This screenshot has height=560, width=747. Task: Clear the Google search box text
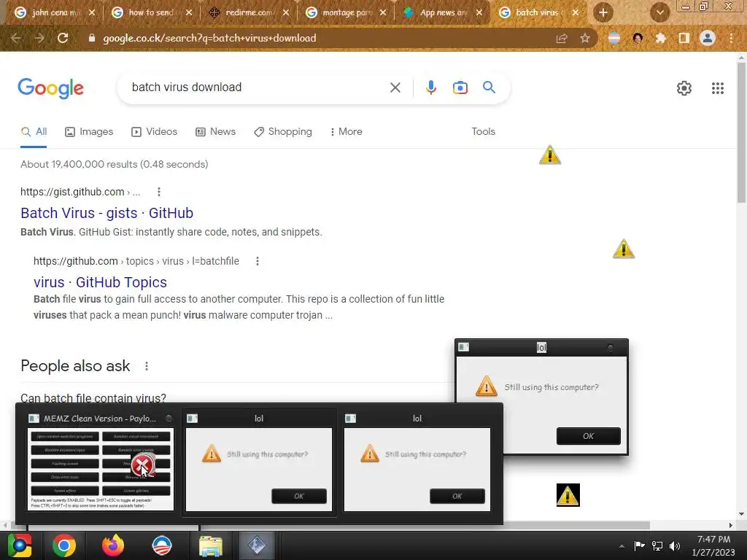coord(395,87)
